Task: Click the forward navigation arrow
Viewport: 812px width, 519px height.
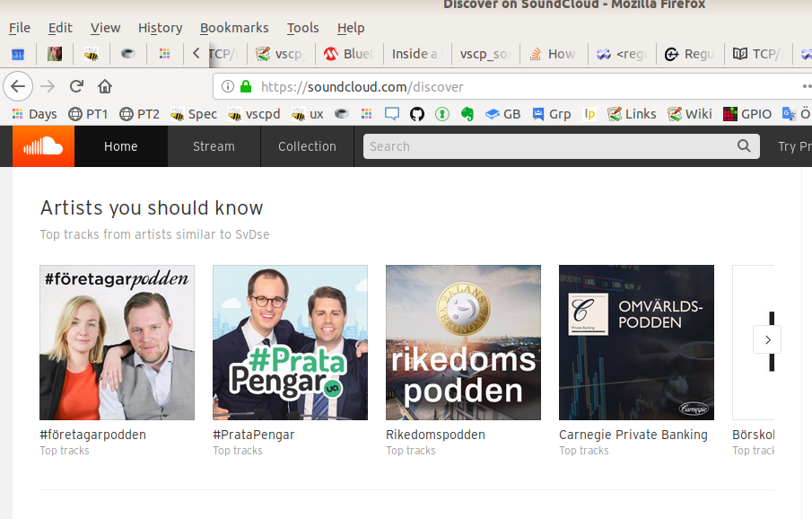Action: click(48, 86)
